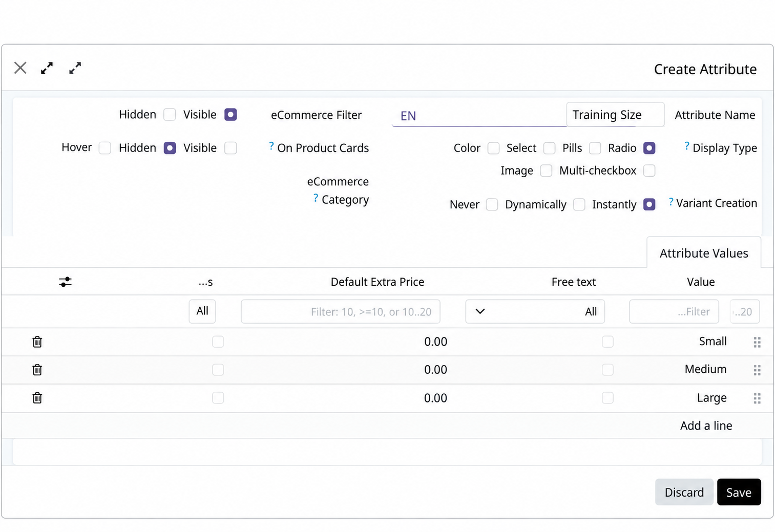Select Radio display type
The image size is (775, 532).
[649, 148]
